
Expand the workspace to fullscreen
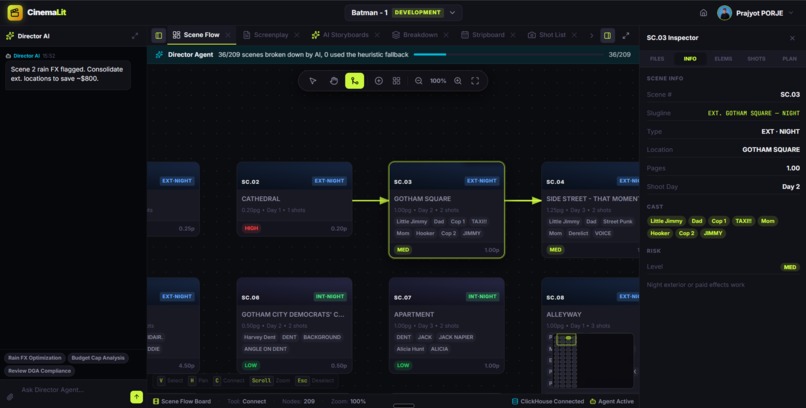click(x=626, y=35)
